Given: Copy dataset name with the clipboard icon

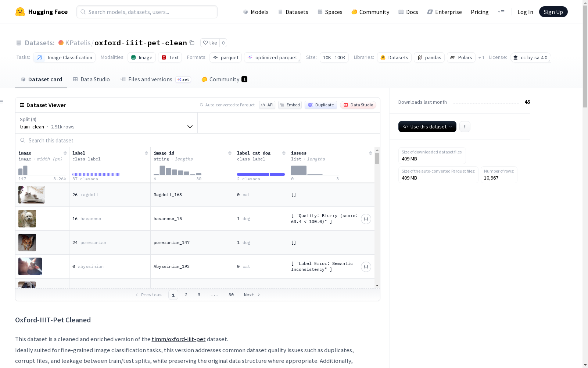Looking at the screenshot, I should coord(192,43).
